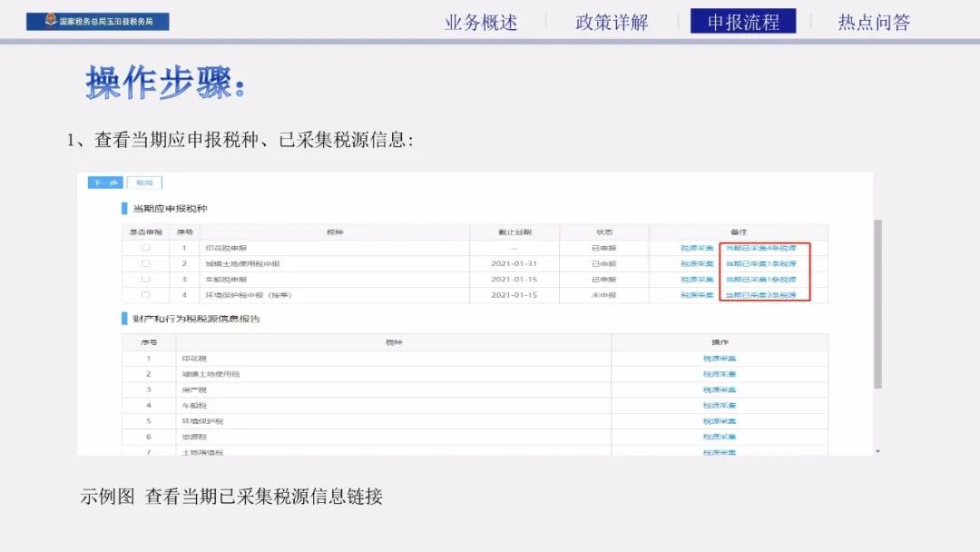Open 税源采集 link in 环境保护税申报 row
980x552 pixels.
coord(697,295)
